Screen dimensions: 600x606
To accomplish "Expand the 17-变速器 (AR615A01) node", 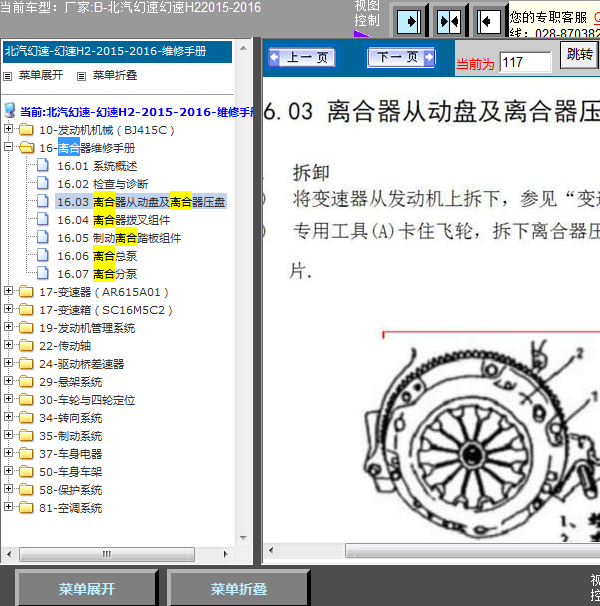I will 9,291.
